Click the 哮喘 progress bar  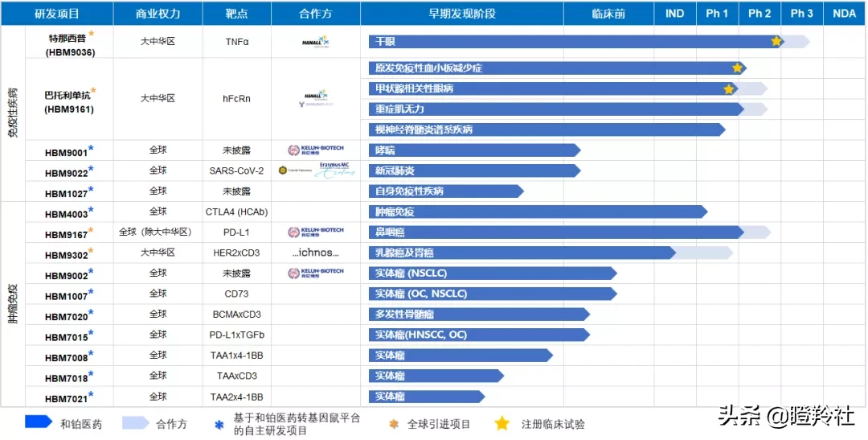pyautogui.click(x=475, y=150)
